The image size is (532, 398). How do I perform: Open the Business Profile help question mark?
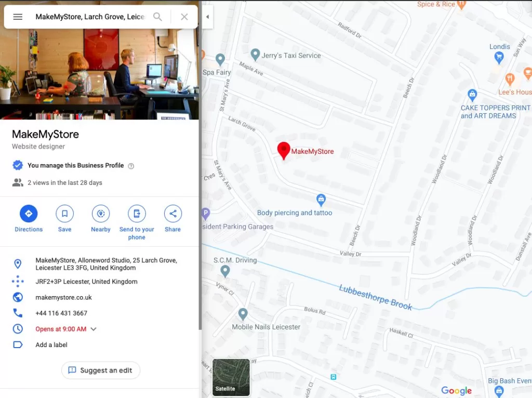131,166
